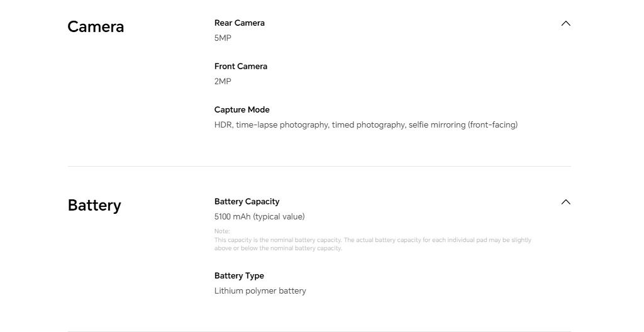Select the Capture Mode label

coord(242,109)
